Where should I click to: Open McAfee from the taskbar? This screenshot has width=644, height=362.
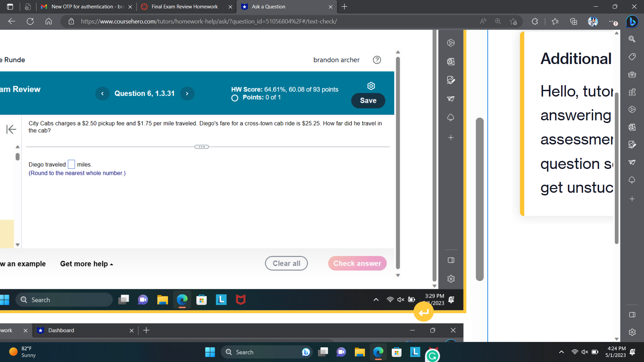pyautogui.click(x=240, y=300)
